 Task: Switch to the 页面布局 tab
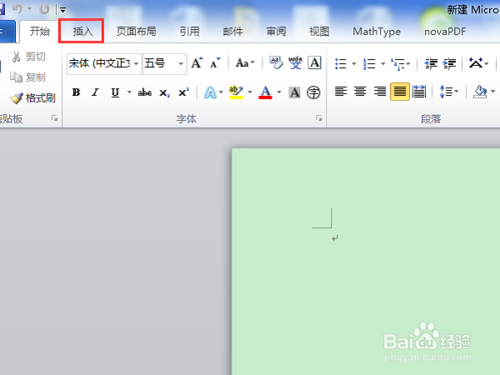coord(136,31)
